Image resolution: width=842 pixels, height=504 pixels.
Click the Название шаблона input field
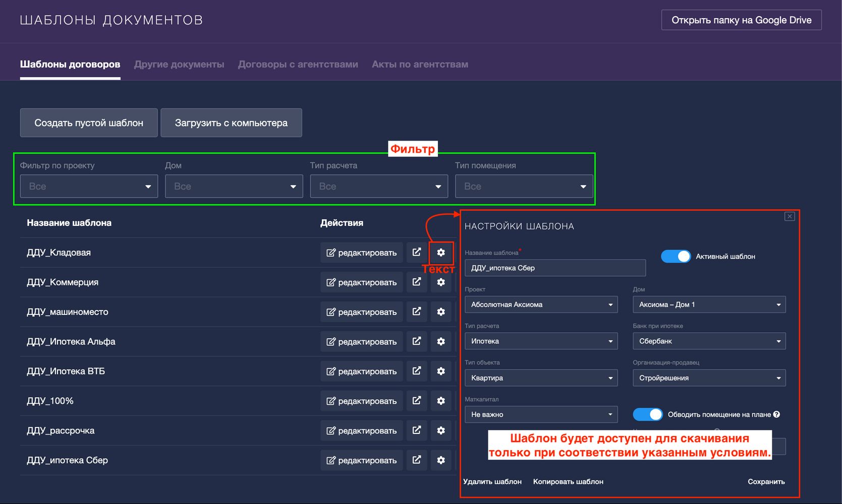pos(555,268)
